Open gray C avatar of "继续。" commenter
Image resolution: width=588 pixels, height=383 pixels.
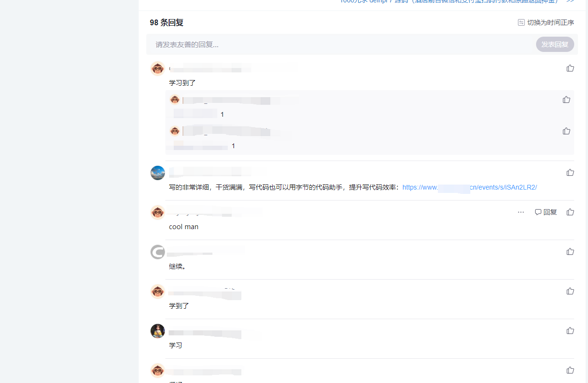pos(158,252)
